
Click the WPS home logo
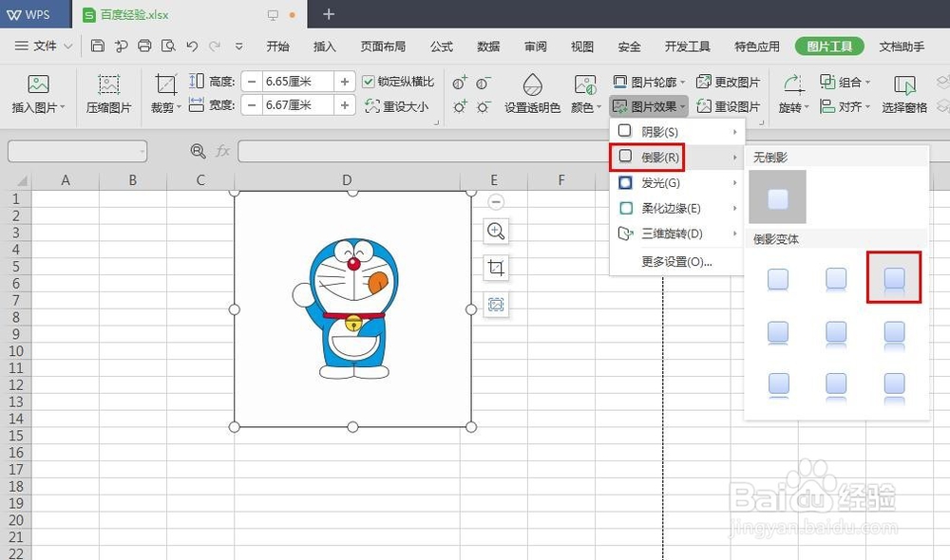pos(28,14)
